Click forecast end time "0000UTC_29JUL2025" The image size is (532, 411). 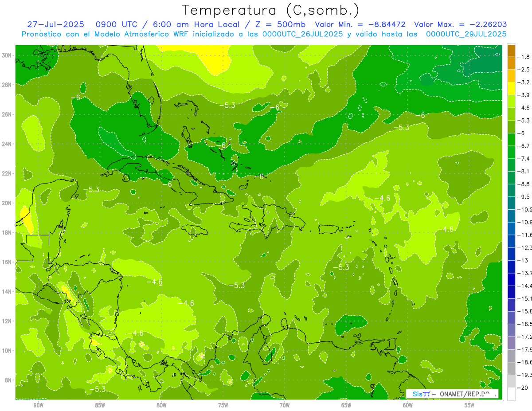[x=466, y=34]
